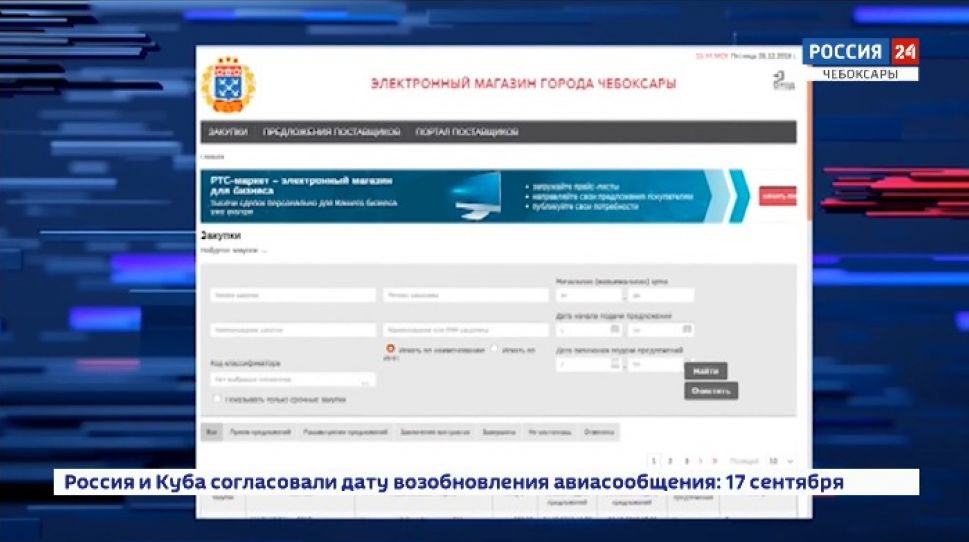Image resolution: width=969 pixels, height=542 pixels.
Task: Open ПРЕДЛОЖЕНИЯ ПОСТАВЩИКОВ menu item
Action: point(331,132)
